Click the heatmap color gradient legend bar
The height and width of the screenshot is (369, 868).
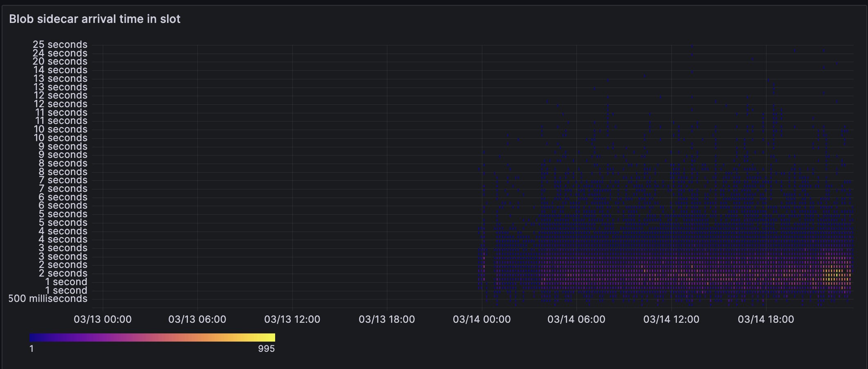click(152, 337)
